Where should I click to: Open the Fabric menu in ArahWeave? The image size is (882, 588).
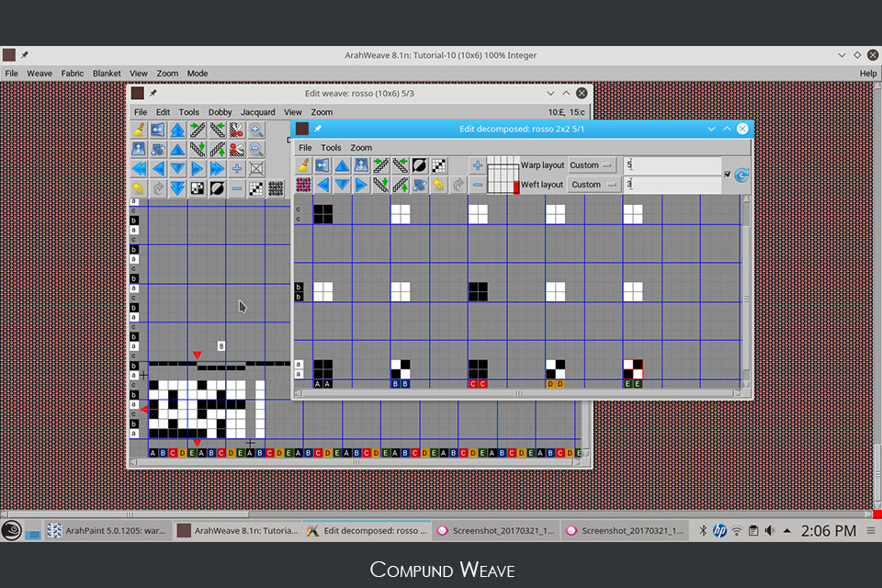pos(72,73)
